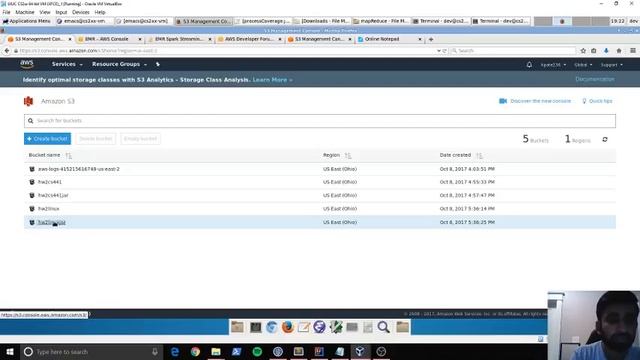Click the lightbulb Quick tips icon

click(584, 101)
